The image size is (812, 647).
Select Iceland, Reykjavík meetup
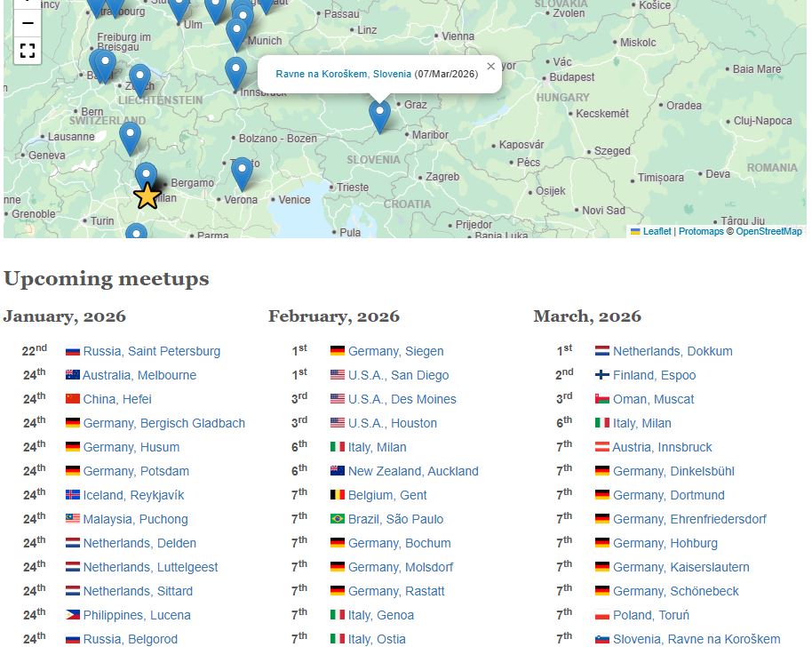pyautogui.click(x=133, y=495)
